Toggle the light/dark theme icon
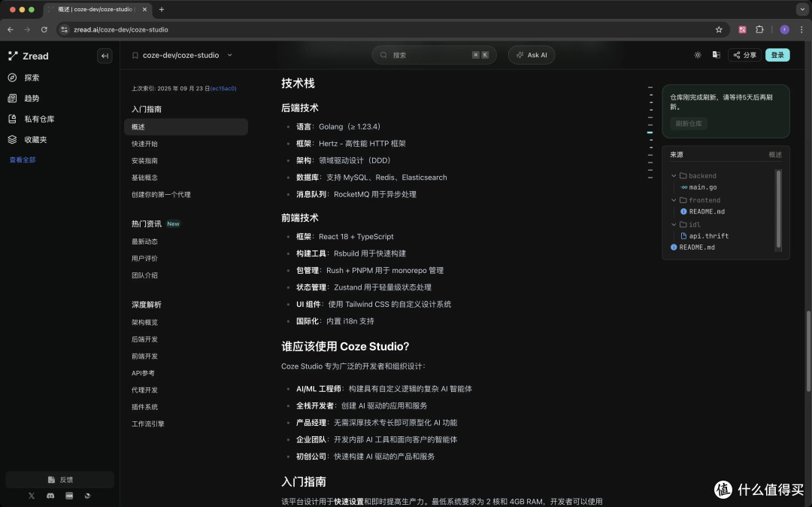This screenshot has height=507, width=812. (x=698, y=55)
